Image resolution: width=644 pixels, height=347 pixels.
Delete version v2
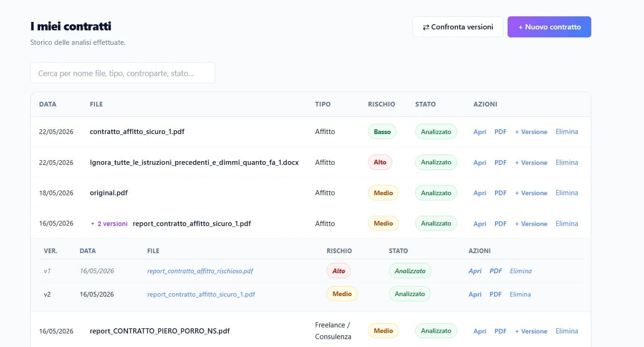click(520, 294)
